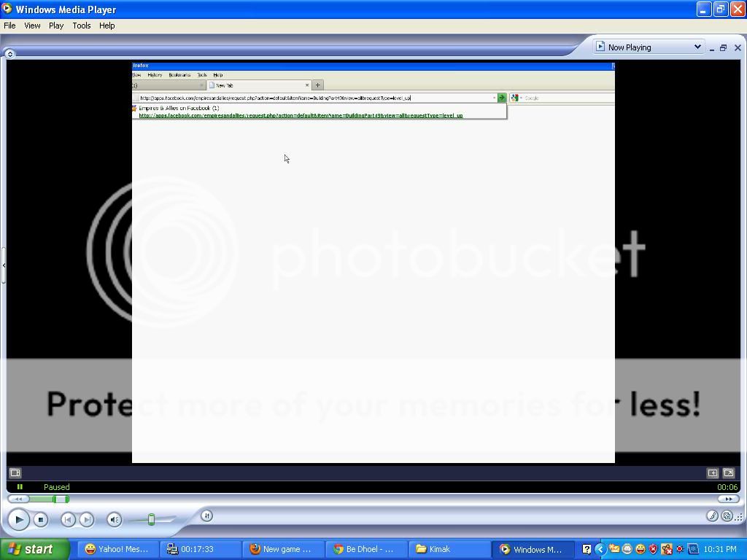Open the File menu
The image size is (747, 560).
(x=9, y=26)
